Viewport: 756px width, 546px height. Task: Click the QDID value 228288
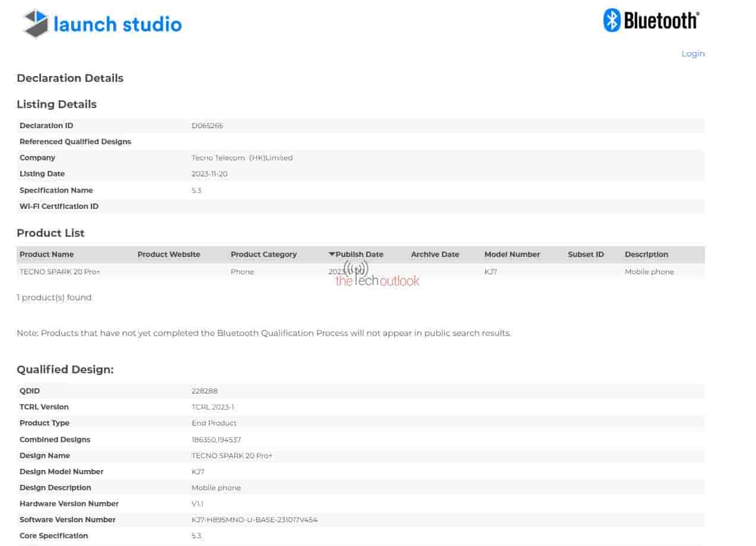pyautogui.click(x=204, y=391)
